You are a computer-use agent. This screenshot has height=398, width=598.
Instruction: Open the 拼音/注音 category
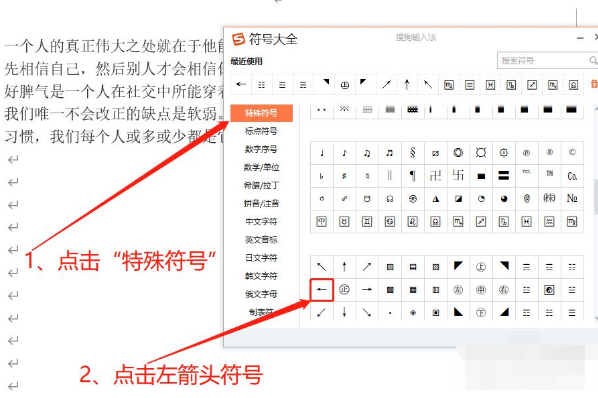tap(261, 203)
